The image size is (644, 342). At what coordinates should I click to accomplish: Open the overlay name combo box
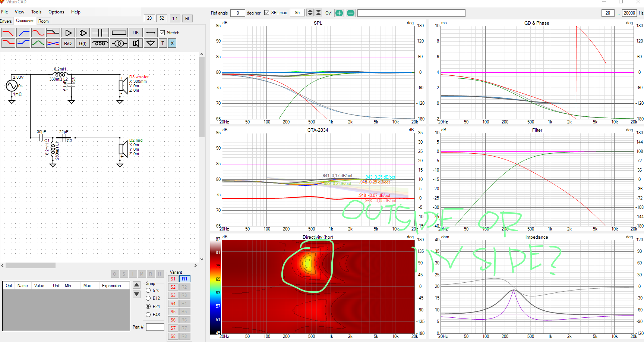point(411,13)
